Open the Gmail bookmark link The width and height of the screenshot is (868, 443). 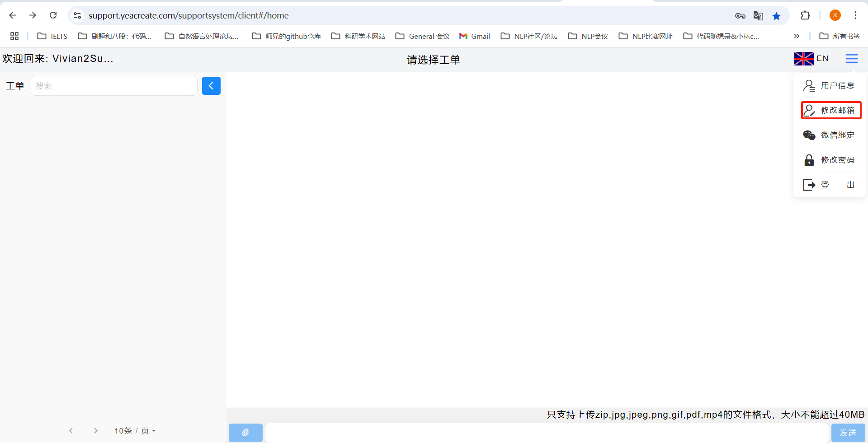(x=475, y=36)
